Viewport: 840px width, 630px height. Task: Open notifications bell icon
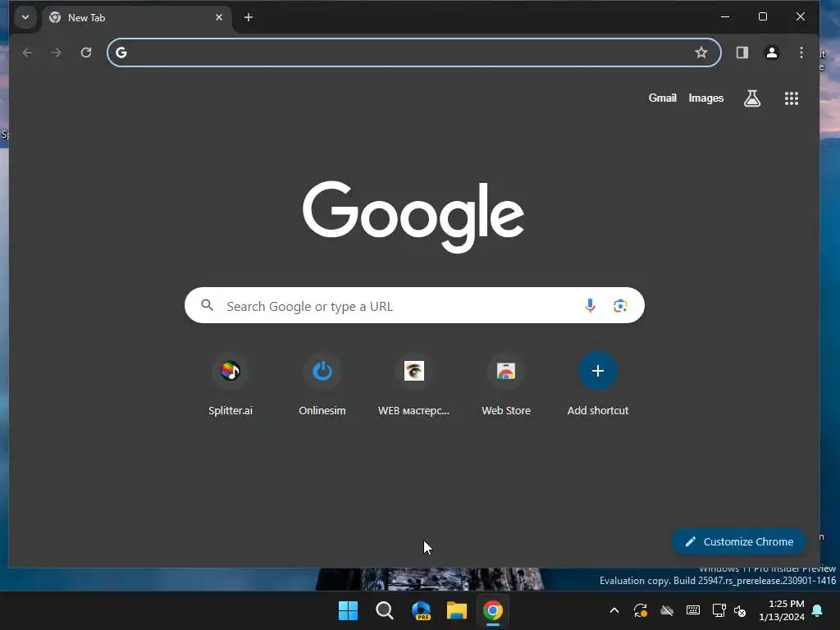click(818, 610)
